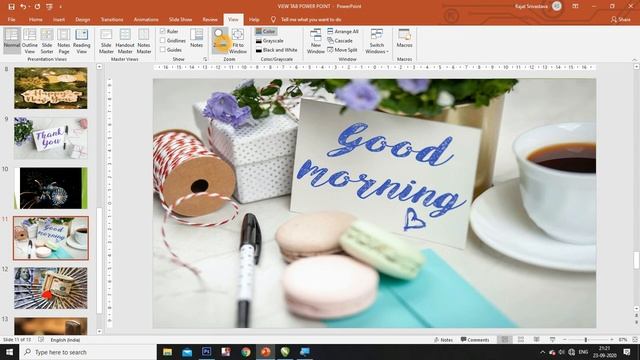Share the presentation

(620, 19)
